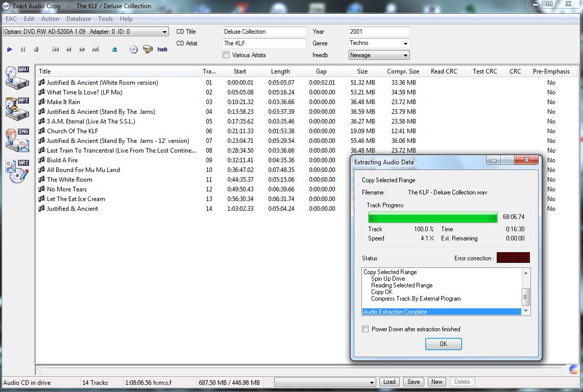This screenshot has width=583, height=392.
Task: Click the Year input field
Action: click(x=379, y=32)
